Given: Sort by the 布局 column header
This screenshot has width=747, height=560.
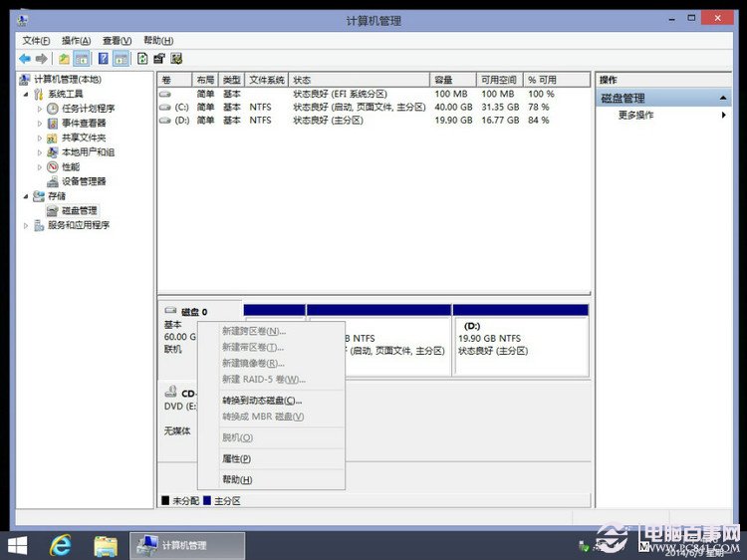Looking at the screenshot, I should point(205,80).
